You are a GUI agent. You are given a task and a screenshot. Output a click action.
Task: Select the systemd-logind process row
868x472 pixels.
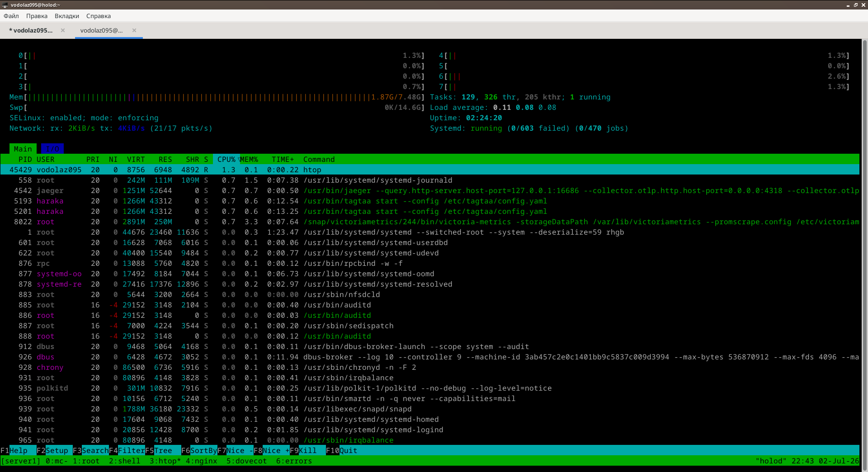429,430
